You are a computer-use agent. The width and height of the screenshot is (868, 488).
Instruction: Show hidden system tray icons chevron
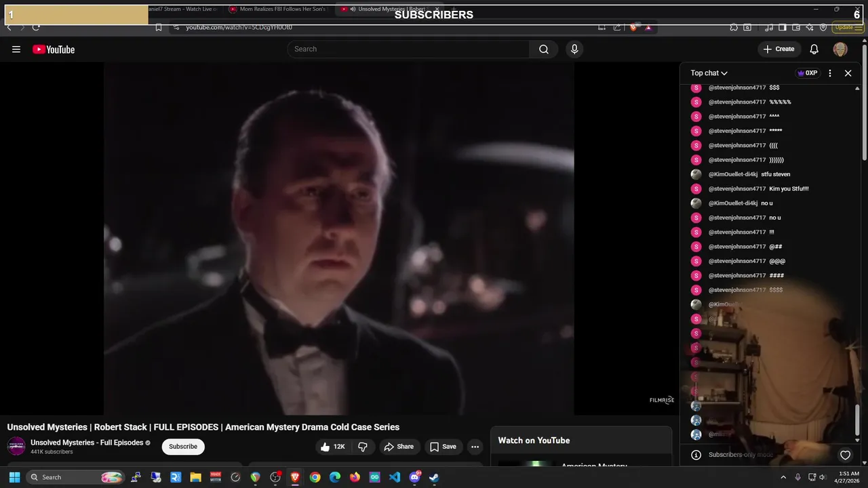tap(783, 477)
